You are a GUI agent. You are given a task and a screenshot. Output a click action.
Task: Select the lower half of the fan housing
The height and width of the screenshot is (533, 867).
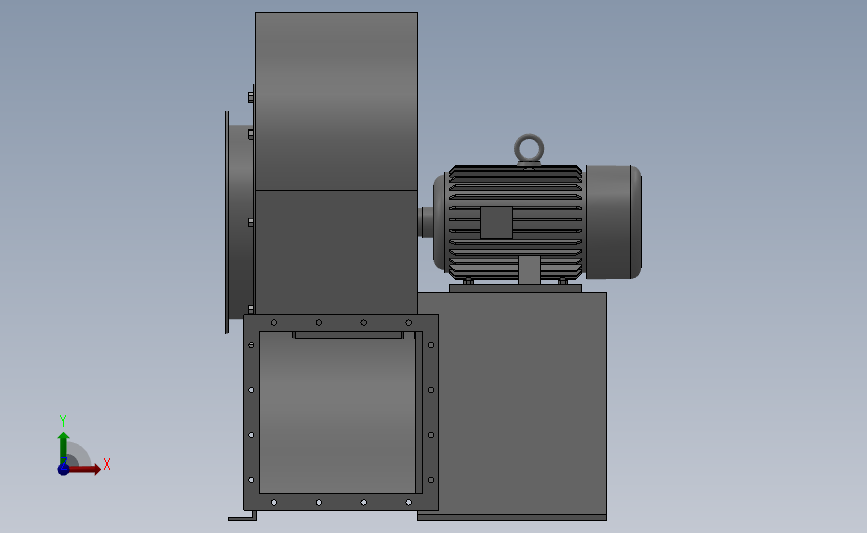coord(336,252)
